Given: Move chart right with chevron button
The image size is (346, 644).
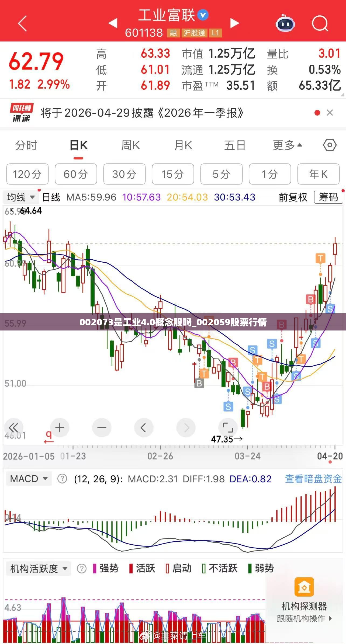Looking at the screenshot, I should [x=186, y=428].
